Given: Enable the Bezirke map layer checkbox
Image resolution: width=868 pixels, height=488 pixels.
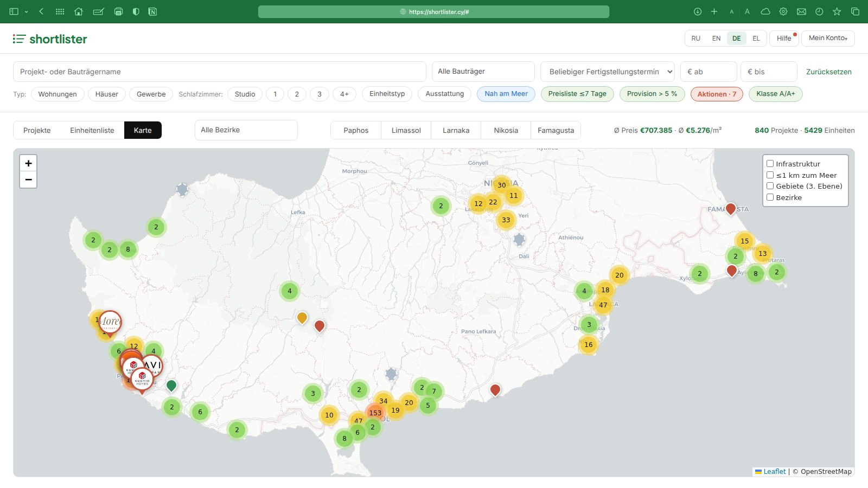Looking at the screenshot, I should 770,197.
